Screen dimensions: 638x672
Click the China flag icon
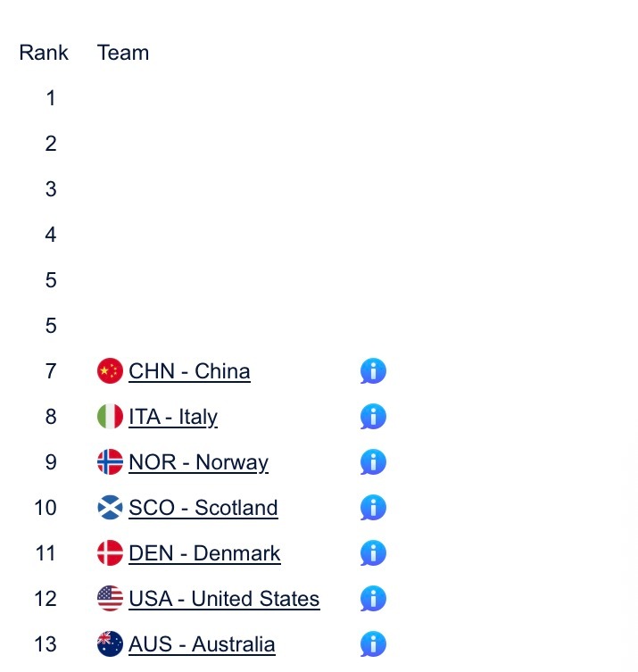pyautogui.click(x=110, y=371)
